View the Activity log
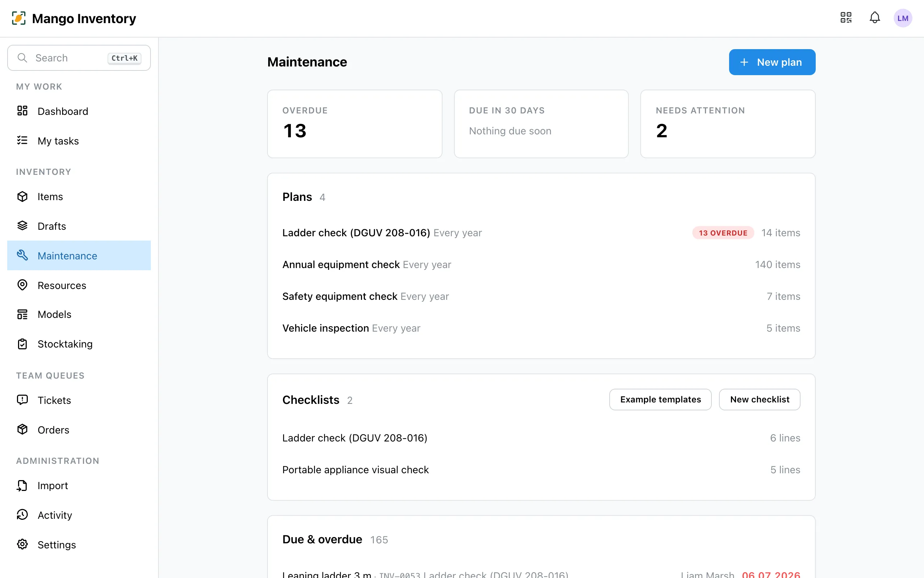The image size is (924, 578). 79,515
